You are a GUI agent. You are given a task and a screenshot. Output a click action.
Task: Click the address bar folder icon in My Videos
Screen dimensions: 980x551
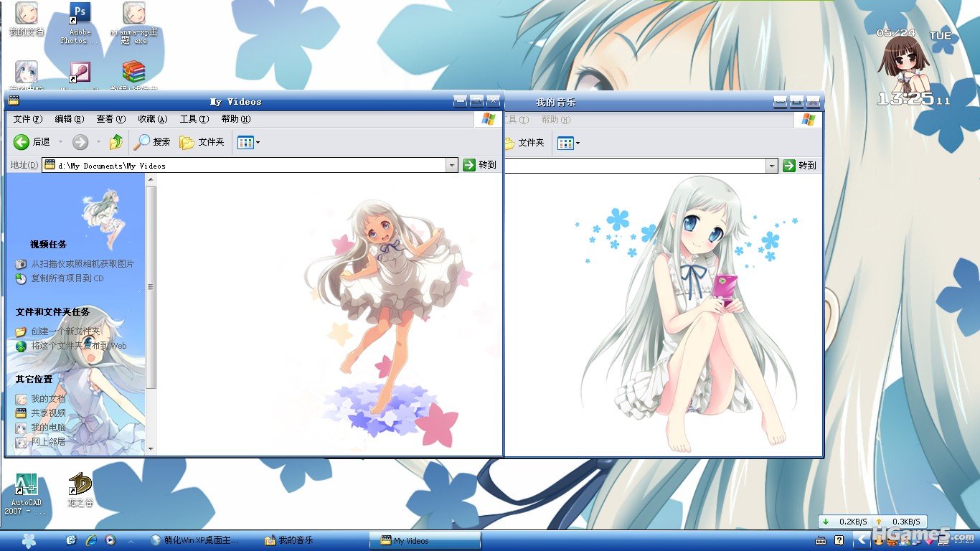coord(50,165)
